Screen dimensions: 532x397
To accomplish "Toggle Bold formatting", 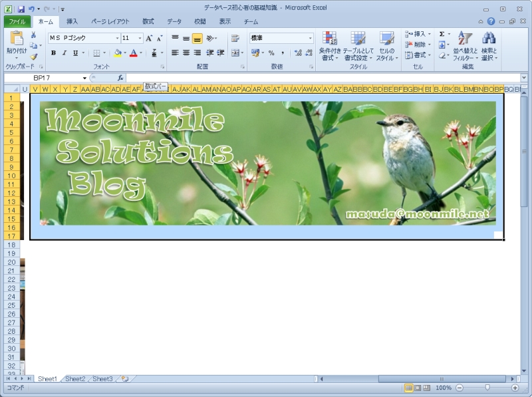I will point(53,53).
